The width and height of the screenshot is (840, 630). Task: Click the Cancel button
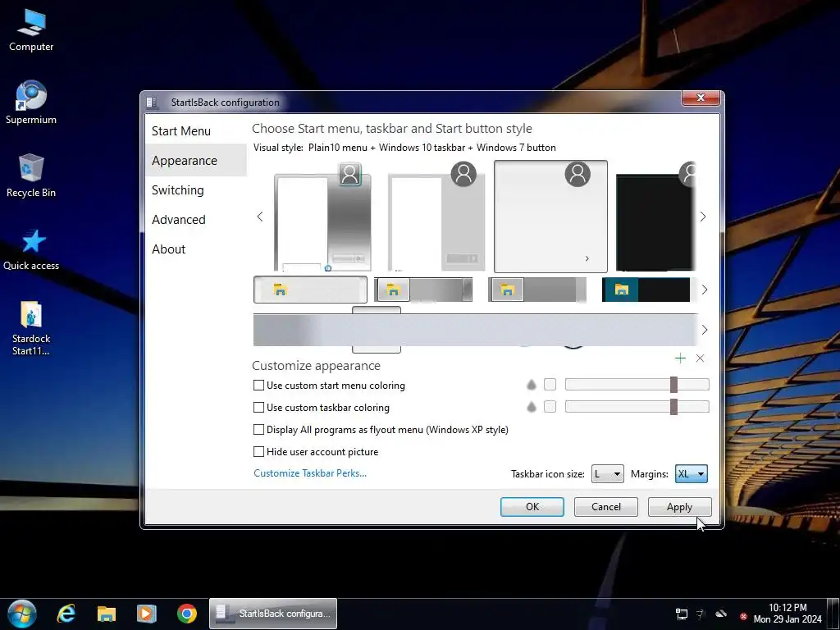tap(606, 507)
